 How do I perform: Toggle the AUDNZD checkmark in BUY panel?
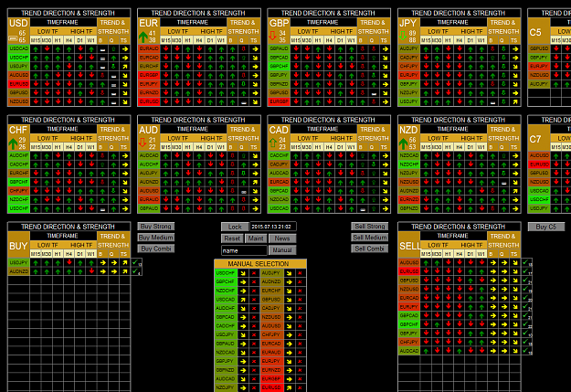(135, 271)
